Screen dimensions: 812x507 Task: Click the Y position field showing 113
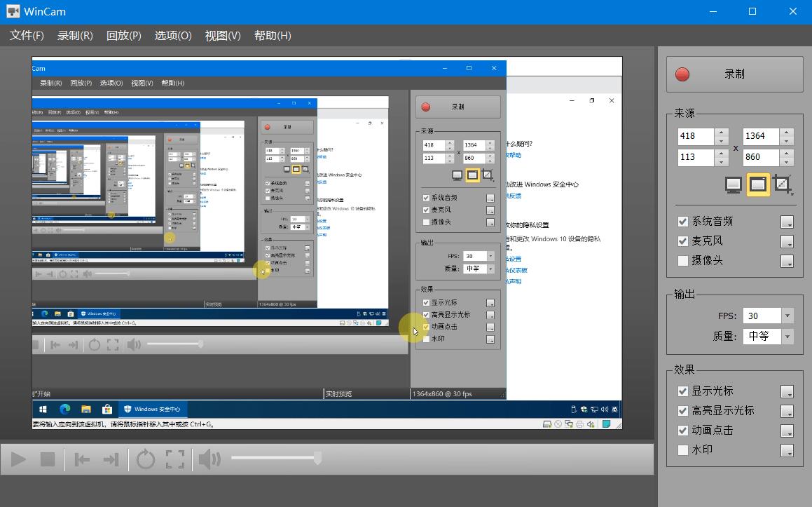tap(696, 157)
